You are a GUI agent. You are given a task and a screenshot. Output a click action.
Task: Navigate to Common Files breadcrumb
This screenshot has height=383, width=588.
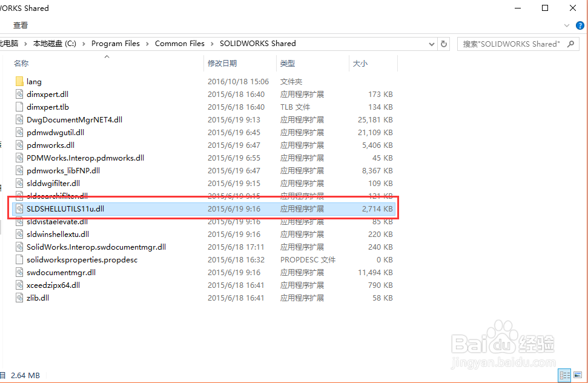pyautogui.click(x=180, y=44)
